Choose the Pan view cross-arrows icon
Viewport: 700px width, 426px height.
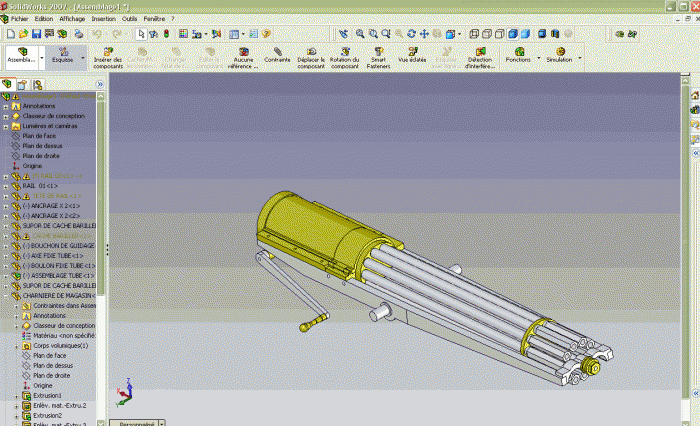tap(424, 34)
